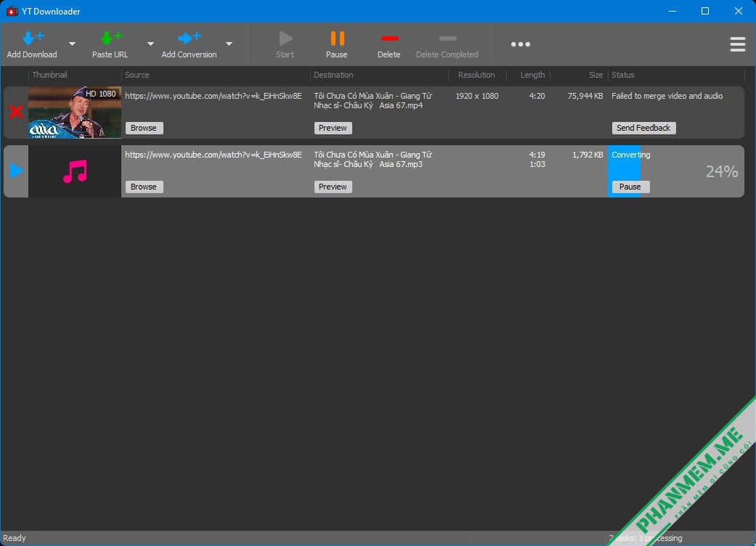
Task: Click the Source column header
Action: tap(137, 75)
